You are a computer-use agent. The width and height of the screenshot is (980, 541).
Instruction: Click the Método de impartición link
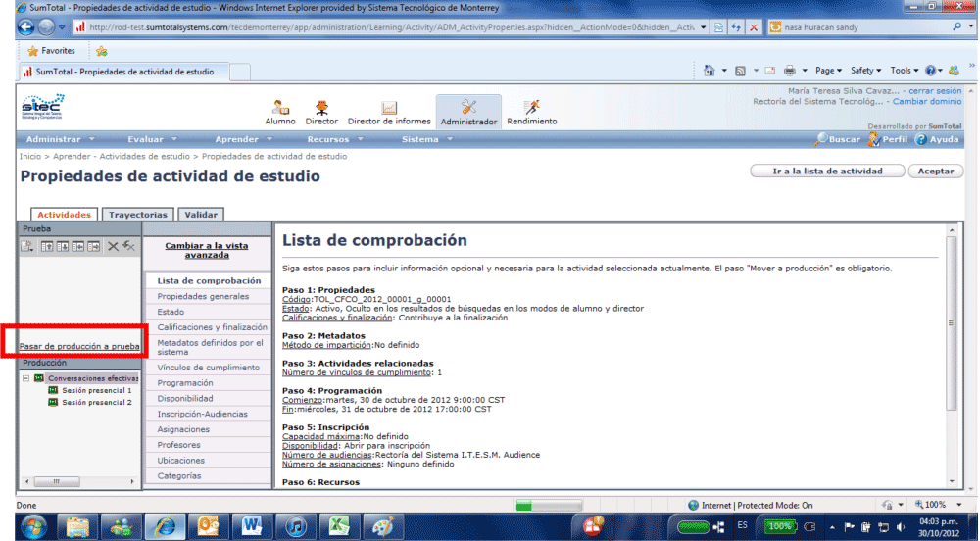[326, 345]
